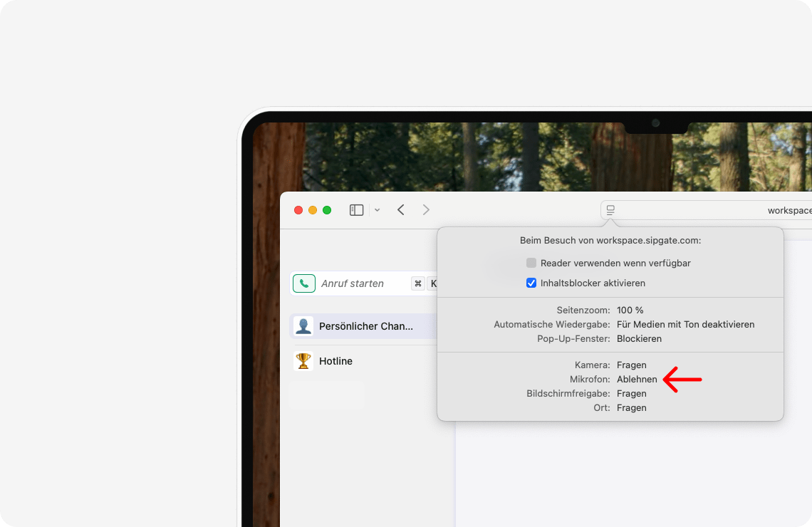Open Ort Fragen dropdown
The height and width of the screenshot is (527, 812).
tap(632, 408)
